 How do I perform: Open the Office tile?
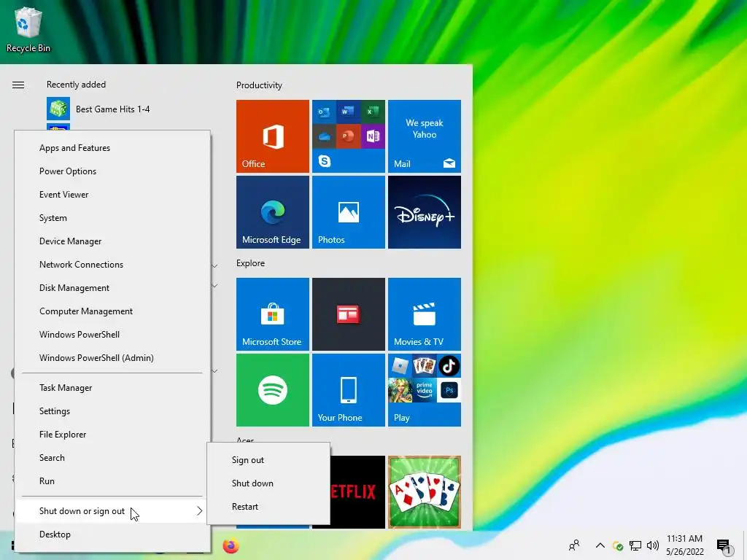click(273, 136)
